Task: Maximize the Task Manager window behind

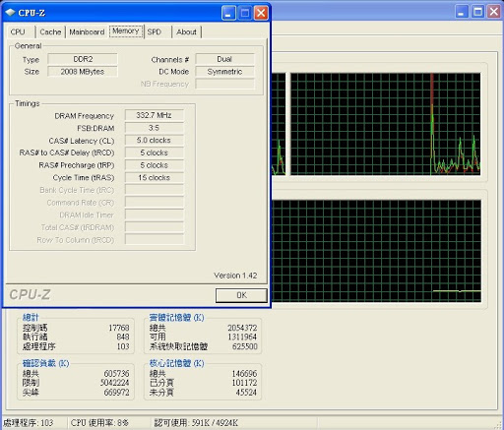Action: [478, 12]
